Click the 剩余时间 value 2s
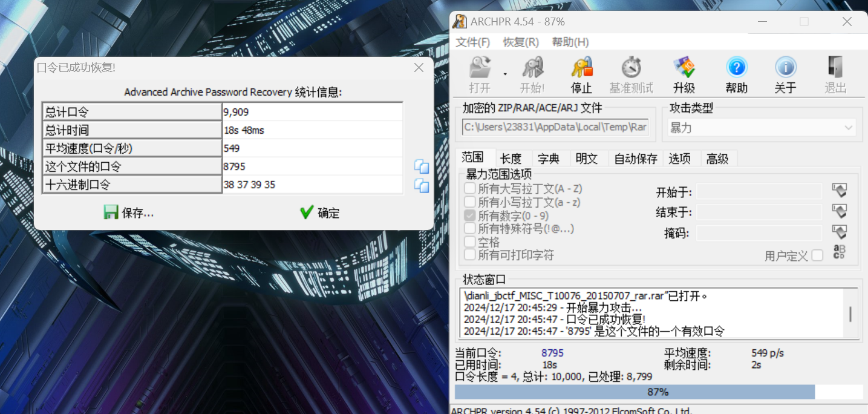The width and height of the screenshot is (868, 414). click(x=756, y=365)
